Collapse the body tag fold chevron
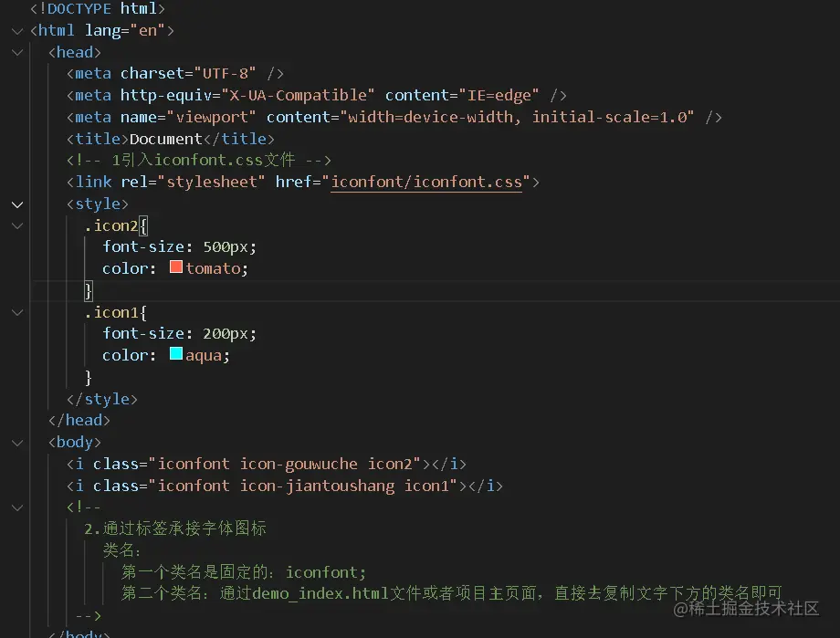 tap(17, 443)
